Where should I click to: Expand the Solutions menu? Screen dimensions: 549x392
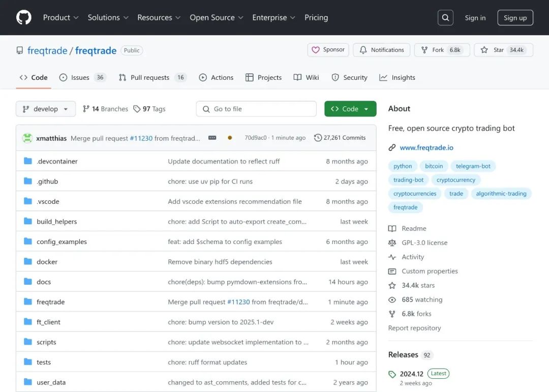(x=108, y=17)
